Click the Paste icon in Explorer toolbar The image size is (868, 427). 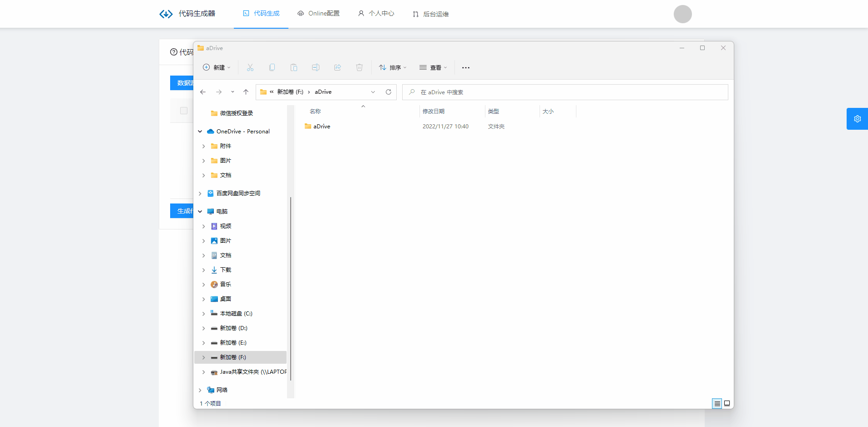294,67
